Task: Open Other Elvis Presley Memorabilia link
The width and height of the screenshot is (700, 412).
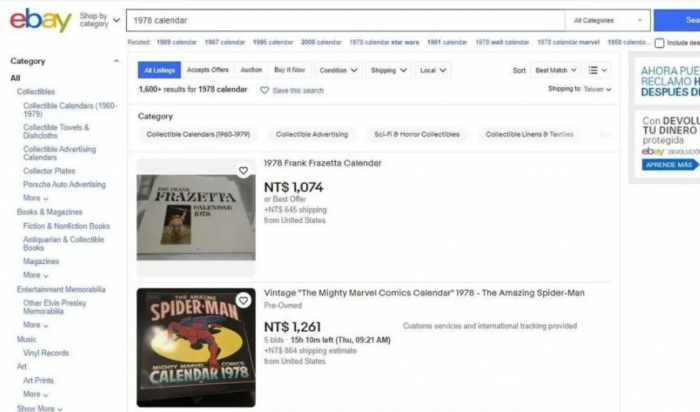Action: [x=54, y=307]
